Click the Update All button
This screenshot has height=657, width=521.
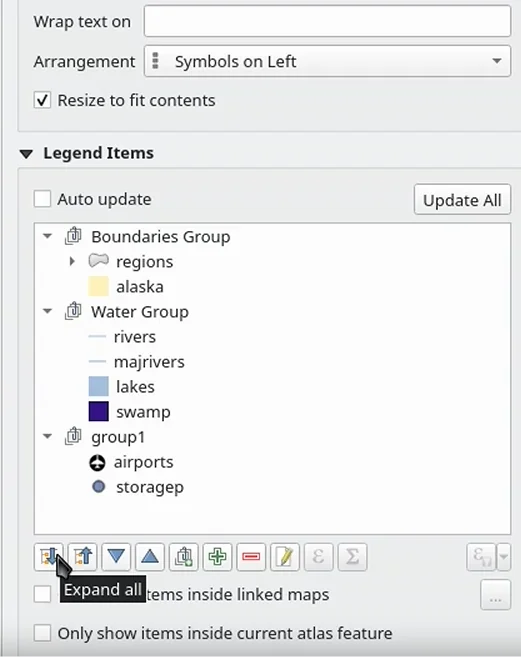(462, 199)
